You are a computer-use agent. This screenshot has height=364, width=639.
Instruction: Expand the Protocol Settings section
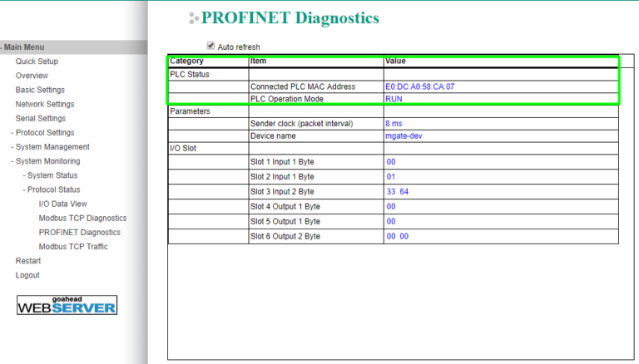(x=45, y=133)
